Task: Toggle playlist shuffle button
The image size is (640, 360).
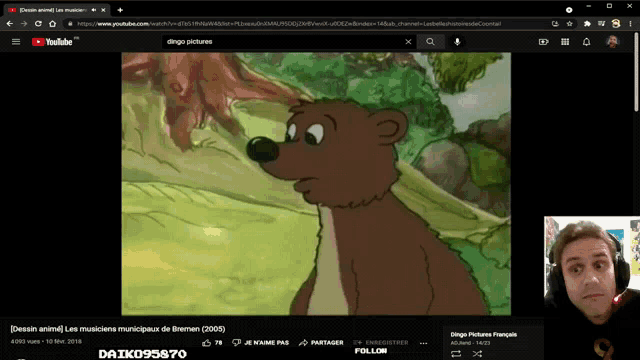Action: (x=477, y=353)
